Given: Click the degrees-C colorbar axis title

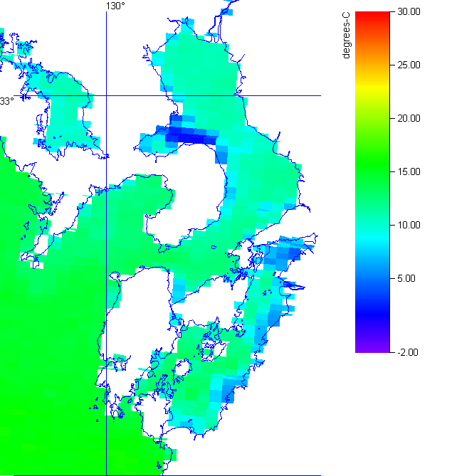Looking at the screenshot, I should (346, 35).
